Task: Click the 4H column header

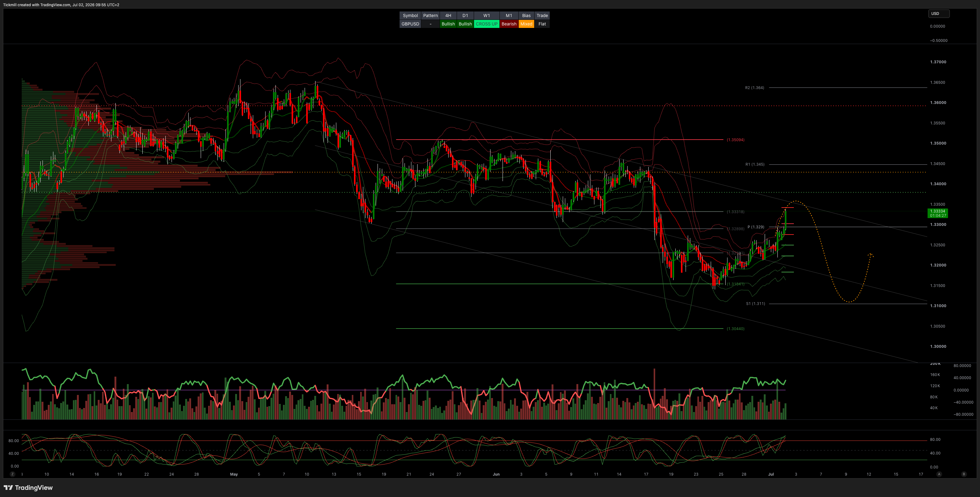Action: tap(448, 16)
